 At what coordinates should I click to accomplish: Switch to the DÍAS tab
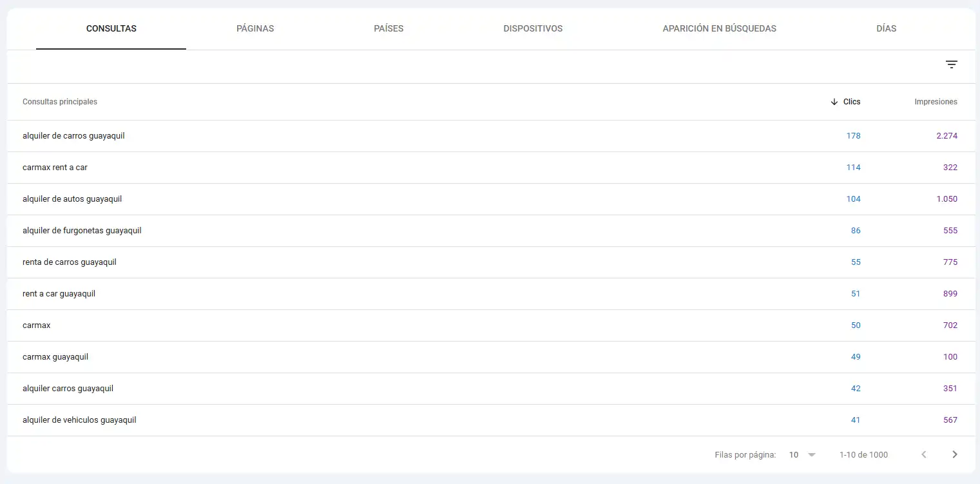pos(886,29)
